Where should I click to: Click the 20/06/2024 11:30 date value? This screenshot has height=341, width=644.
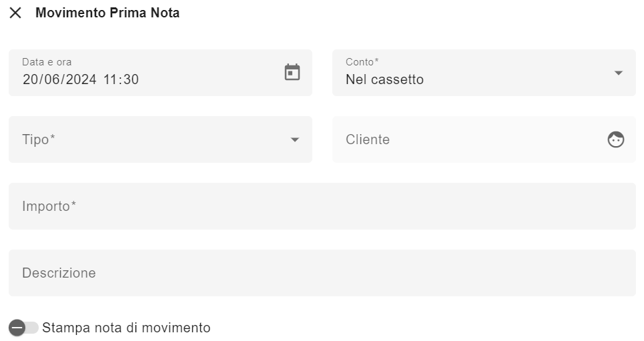click(x=81, y=79)
